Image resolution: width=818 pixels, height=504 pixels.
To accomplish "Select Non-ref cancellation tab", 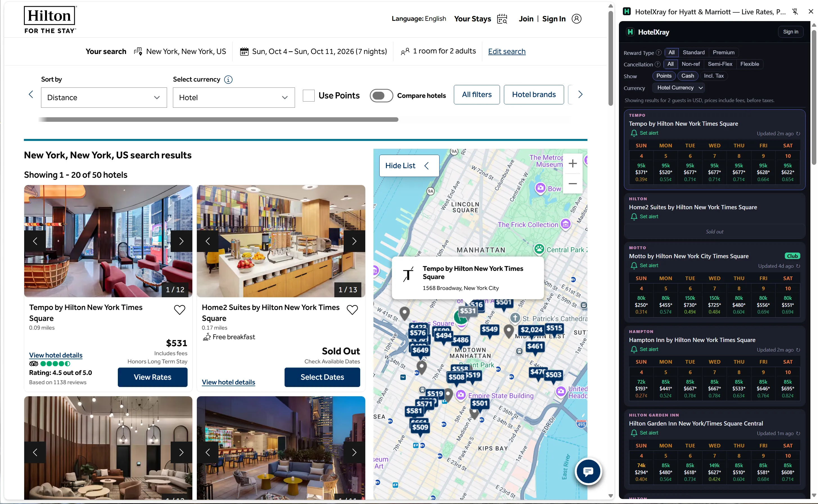I will (690, 64).
